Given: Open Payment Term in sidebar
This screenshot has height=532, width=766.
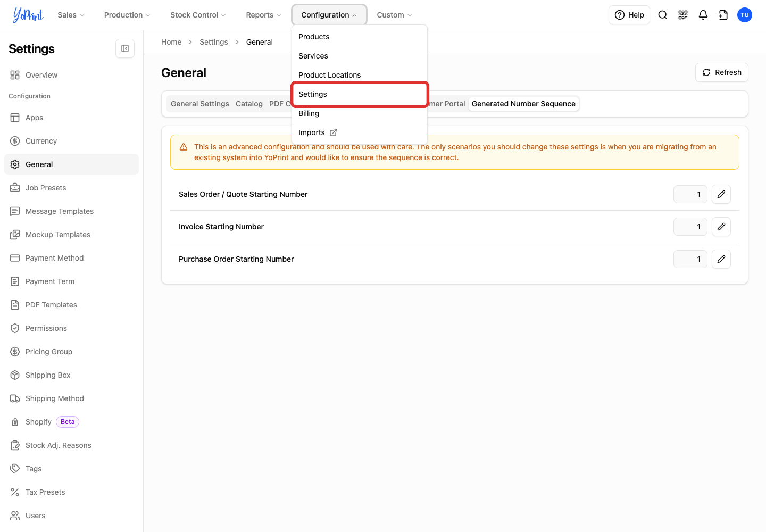Looking at the screenshot, I should pyautogui.click(x=71, y=281).
